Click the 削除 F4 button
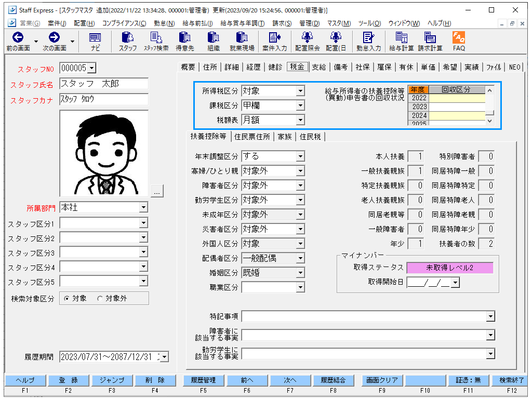The height and width of the screenshot is (399, 532). click(x=155, y=380)
